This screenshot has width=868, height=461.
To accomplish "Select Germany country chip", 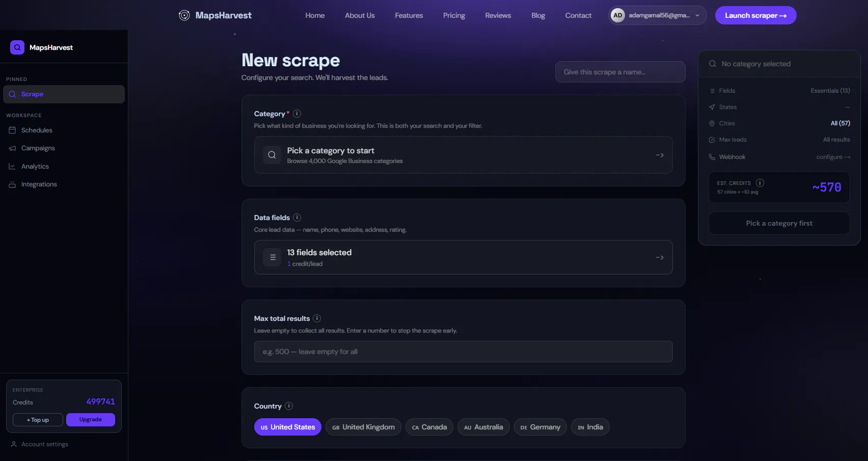I will pyautogui.click(x=540, y=427).
